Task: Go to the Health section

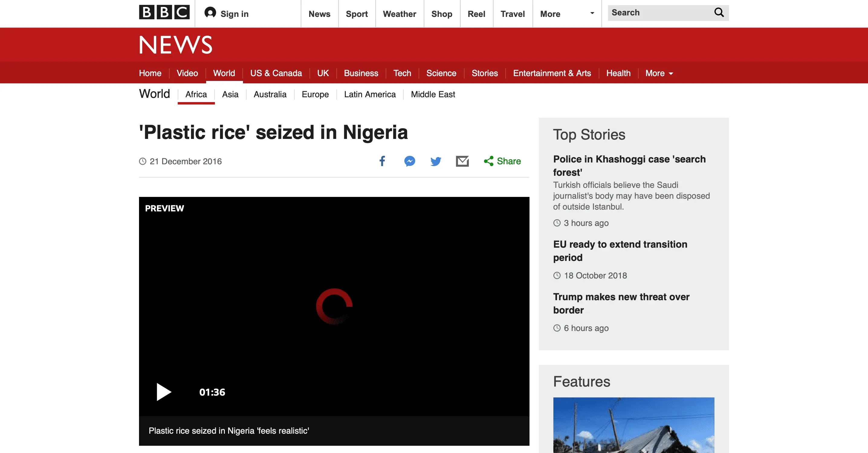Action: pyautogui.click(x=618, y=73)
